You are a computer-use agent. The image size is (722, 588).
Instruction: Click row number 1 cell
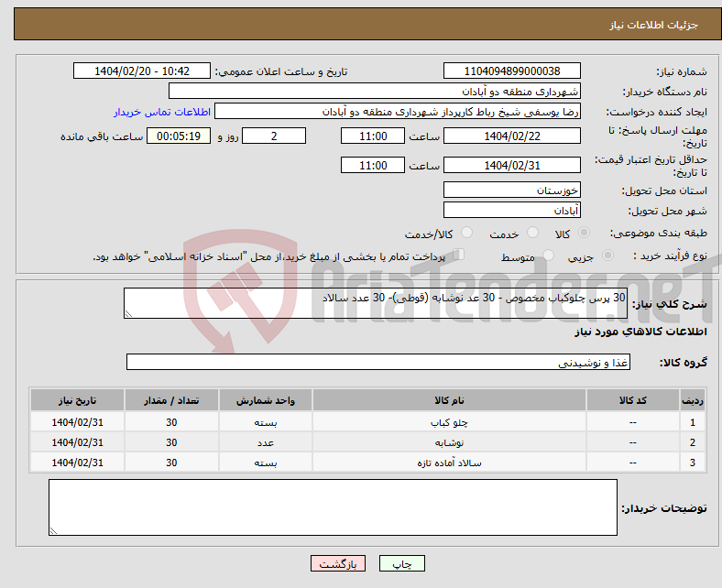[x=693, y=422]
